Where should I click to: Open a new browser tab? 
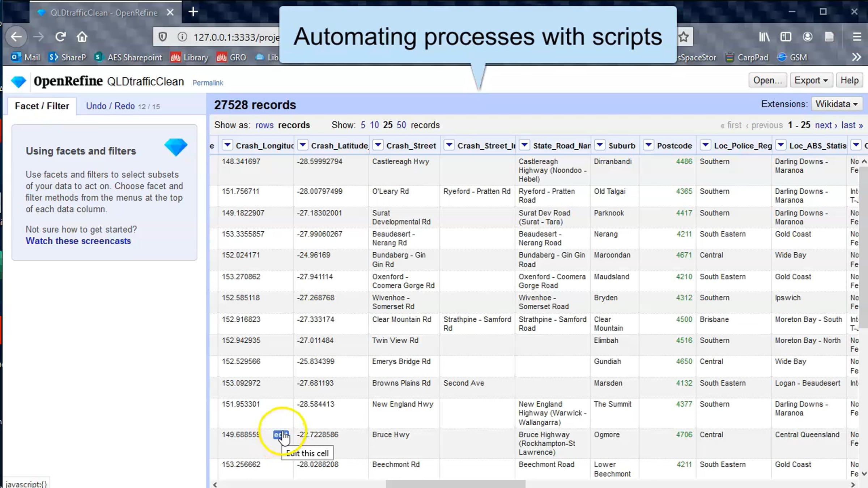pyautogui.click(x=193, y=12)
